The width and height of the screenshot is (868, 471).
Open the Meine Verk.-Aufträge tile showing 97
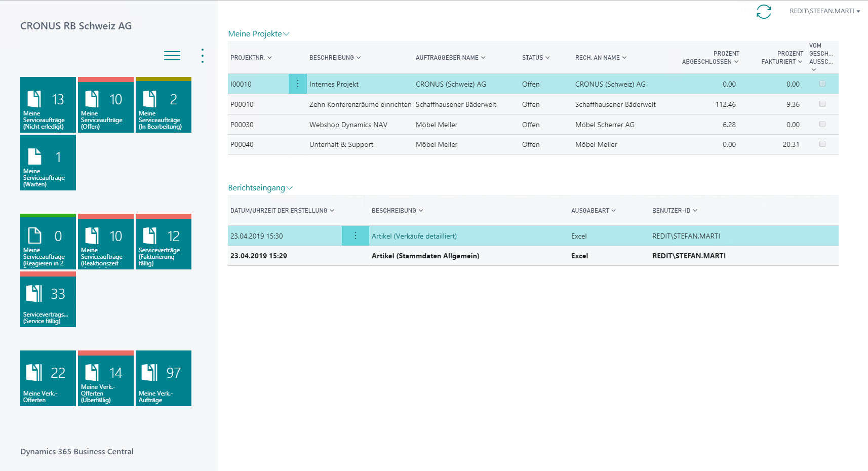point(164,378)
